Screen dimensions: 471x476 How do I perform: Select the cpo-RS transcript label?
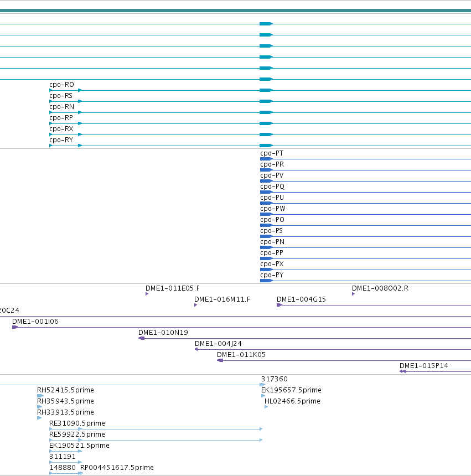click(61, 96)
